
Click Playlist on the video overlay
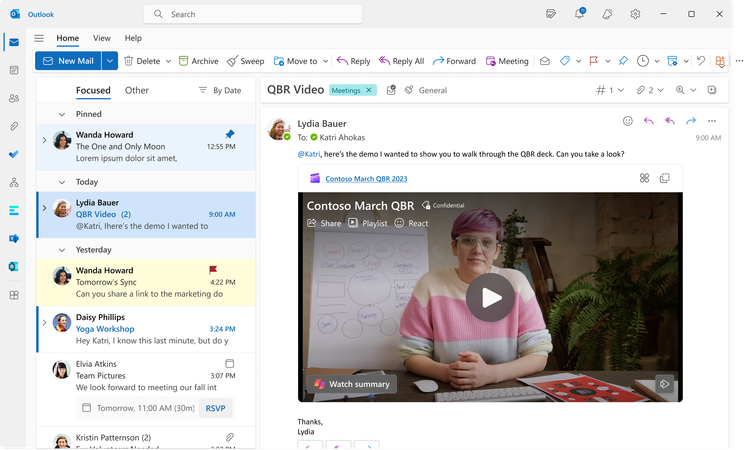(x=368, y=223)
